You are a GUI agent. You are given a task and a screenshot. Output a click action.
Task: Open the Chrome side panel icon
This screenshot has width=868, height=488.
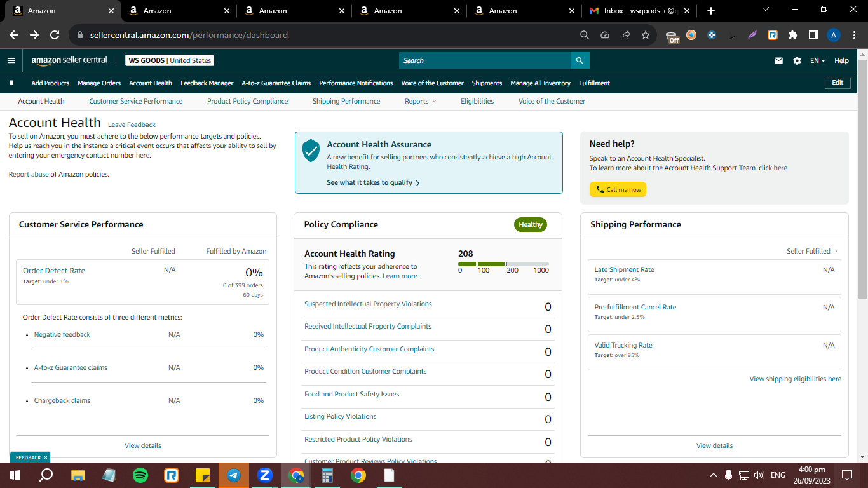pyautogui.click(x=813, y=35)
